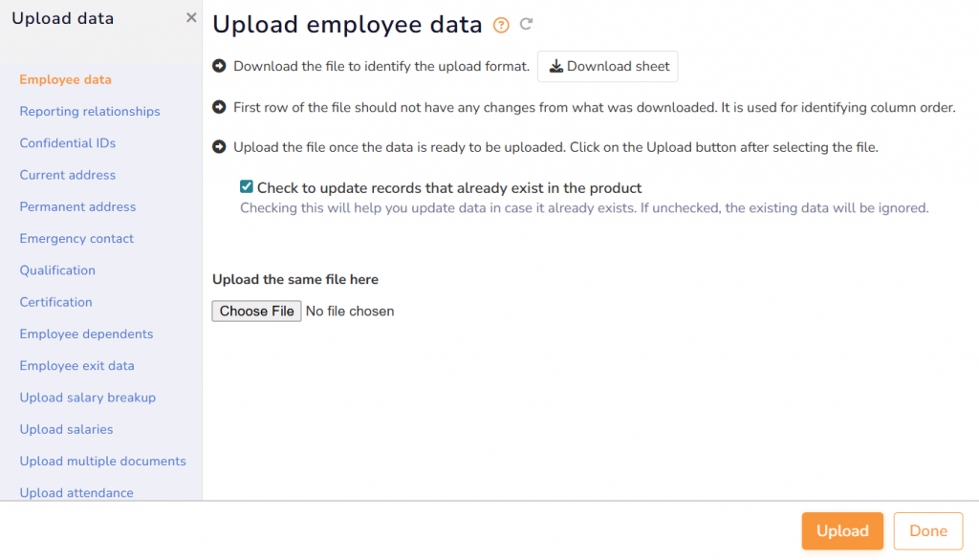Open the help icon beside the page title
This screenshot has height=560, width=979.
[500, 25]
